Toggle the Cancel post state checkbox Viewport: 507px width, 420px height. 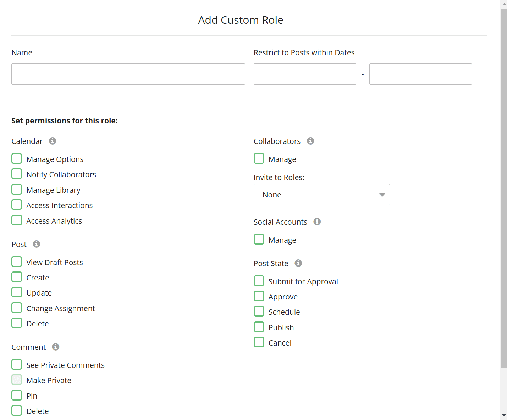259,342
